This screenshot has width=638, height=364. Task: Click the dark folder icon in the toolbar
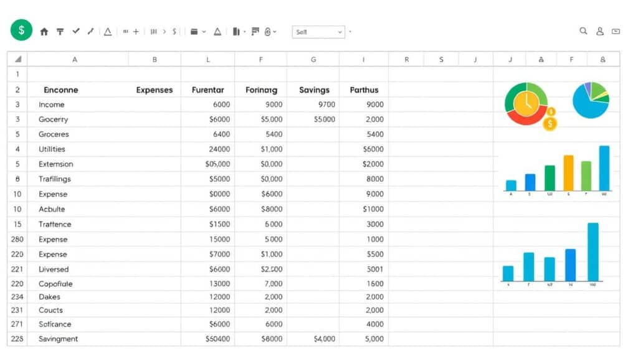pyautogui.click(x=194, y=31)
